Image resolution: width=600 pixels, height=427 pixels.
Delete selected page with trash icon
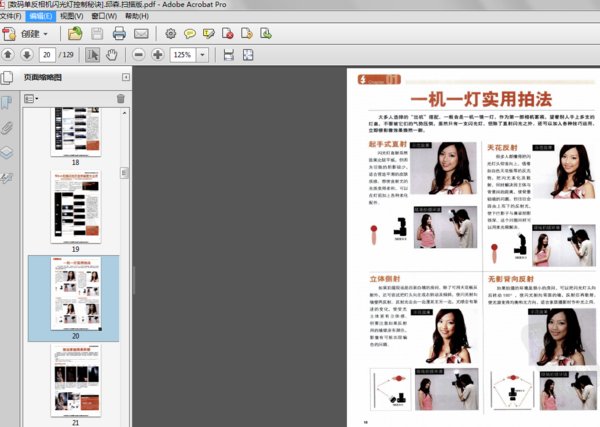pos(121,99)
